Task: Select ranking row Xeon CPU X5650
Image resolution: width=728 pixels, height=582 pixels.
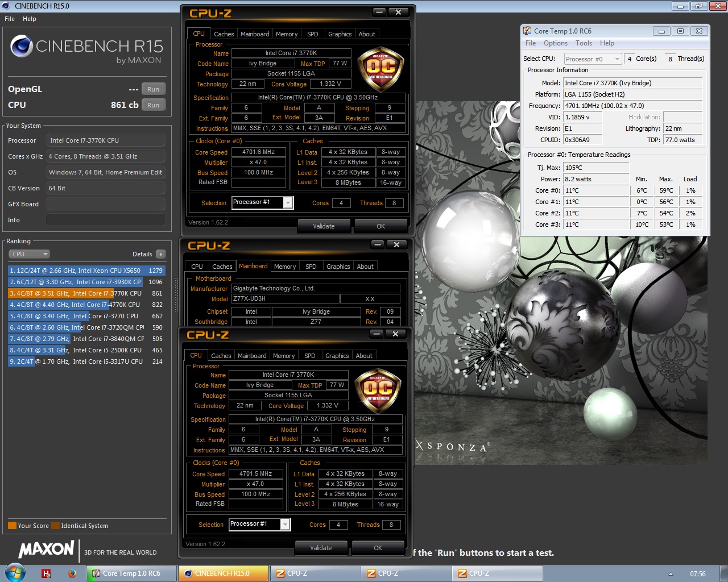Action: click(86, 271)
